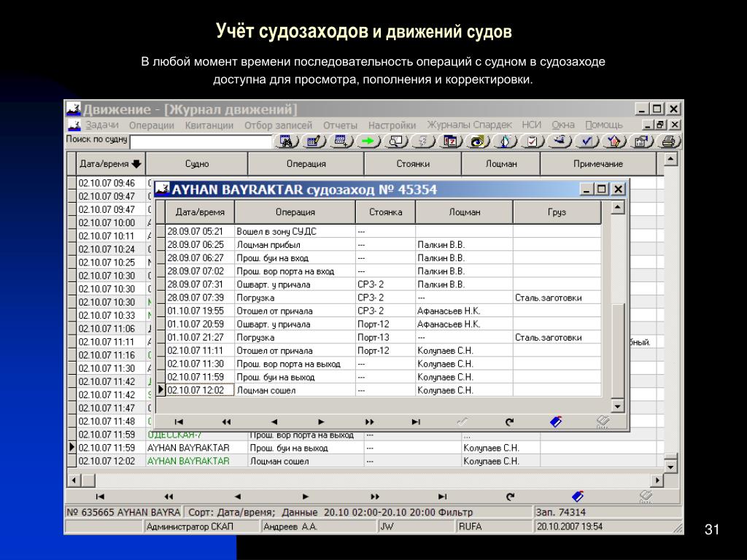Screen dimensions: 747x560
Task: Click the eye view toolbar icon
Action: (x=478, y=141)
